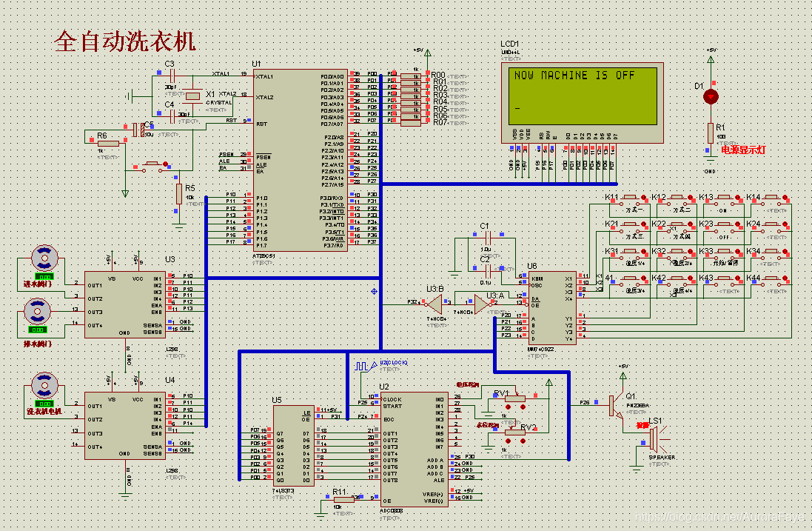Select the washing machine motor (洗衣机电机)

coord(44,386)
